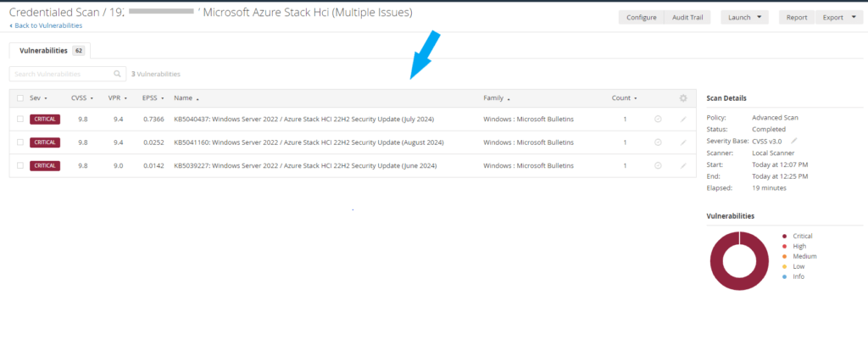Click the Info legend dot
The height and width of the screenshot is (340, 868).
784,276
